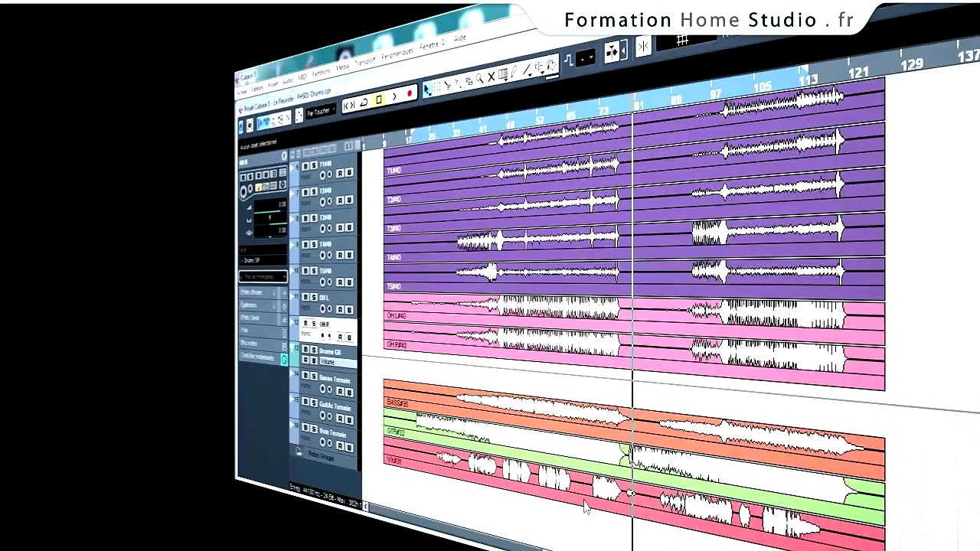Select the Play speaker tool

538,68
